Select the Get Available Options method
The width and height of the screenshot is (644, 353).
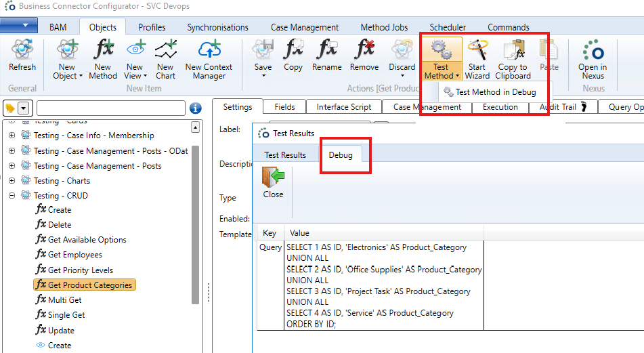(81, 240)
